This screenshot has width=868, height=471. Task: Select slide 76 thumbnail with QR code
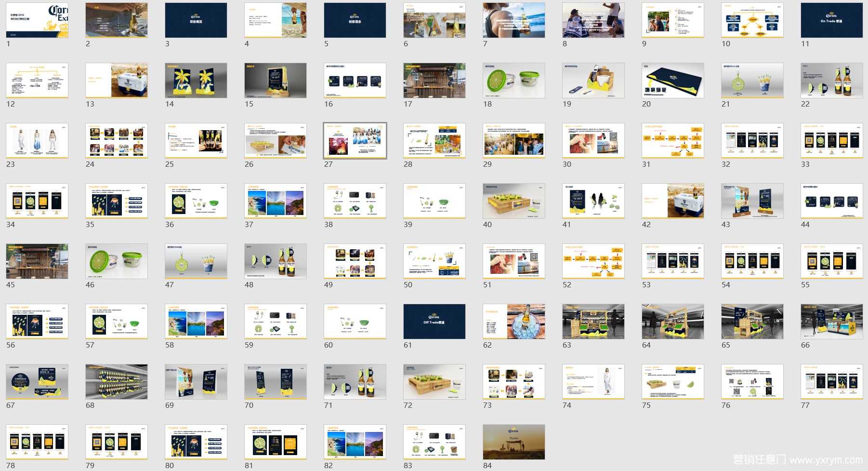click(752, 382)
